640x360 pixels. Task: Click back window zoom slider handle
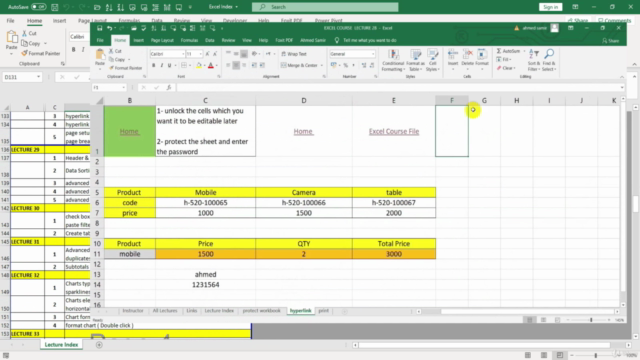[x=596, y=356]
